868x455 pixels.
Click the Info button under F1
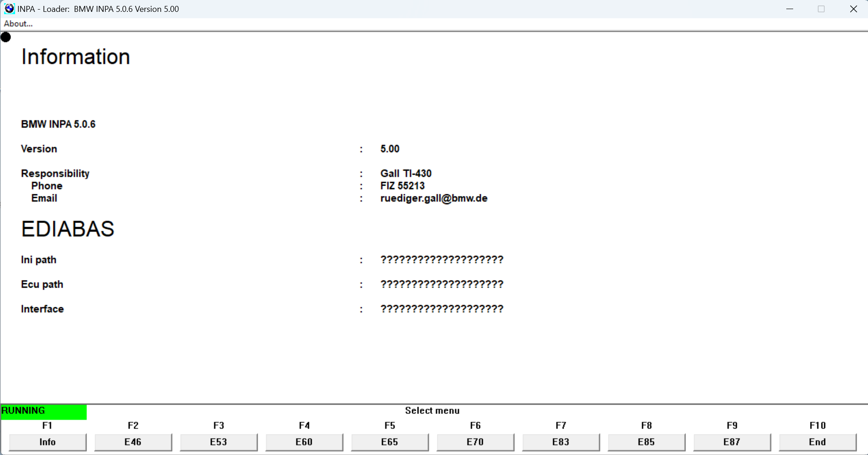47,442
